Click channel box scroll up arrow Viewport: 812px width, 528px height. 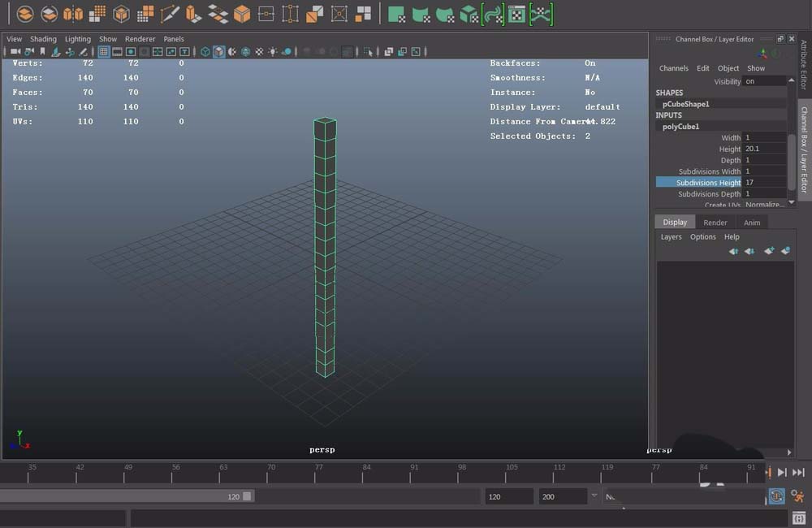791,80
